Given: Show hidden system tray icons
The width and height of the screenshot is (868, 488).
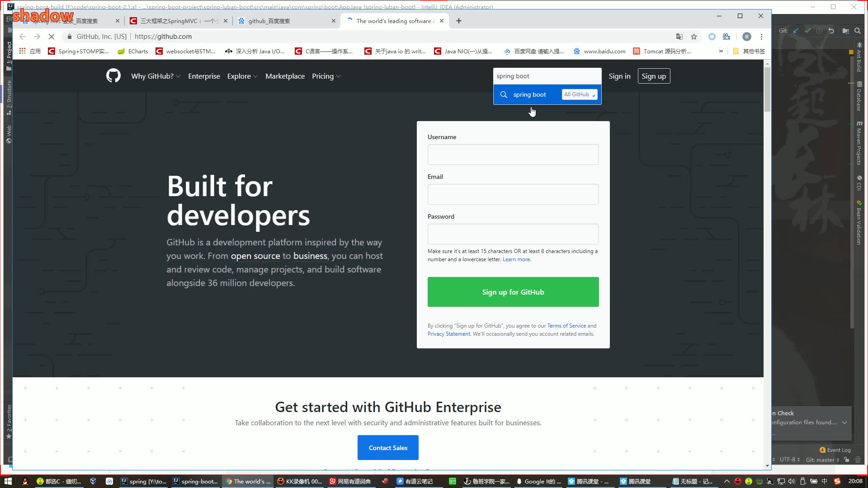Looking at the screenshot, I should [726, 481].
